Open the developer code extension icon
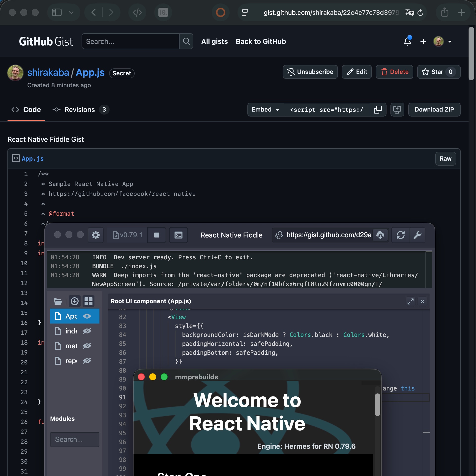This screenshot has width=476, height=476. (137, 12)
